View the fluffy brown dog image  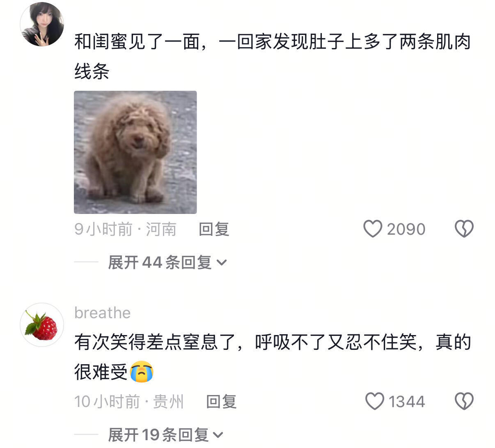pyautogui.click(x=135, y=152)
